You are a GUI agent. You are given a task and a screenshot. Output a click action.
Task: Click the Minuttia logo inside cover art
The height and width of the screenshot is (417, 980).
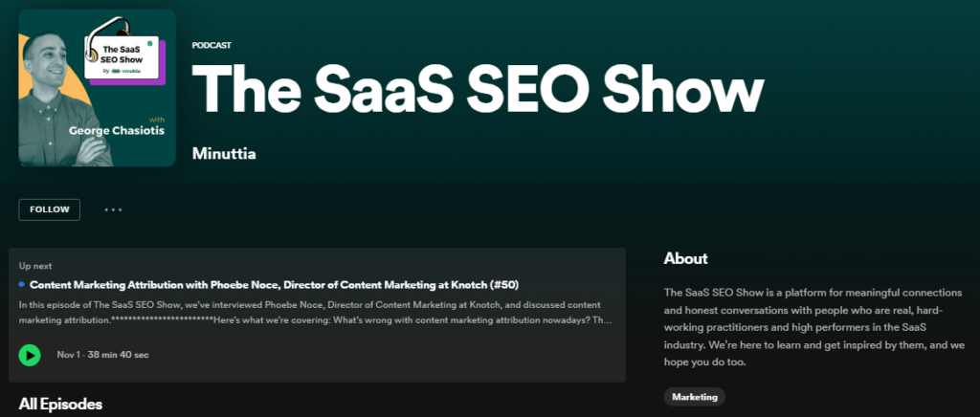125,70
